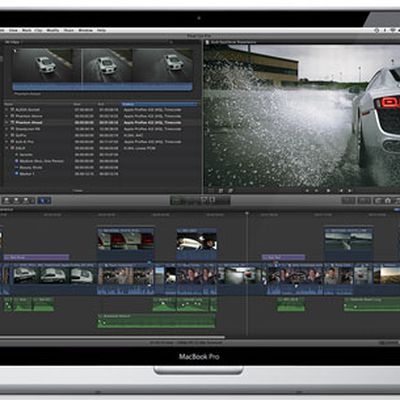This screenshot has width=400, height=400.
Task: Expand the GoPro clip row
Action: (7, 135)
